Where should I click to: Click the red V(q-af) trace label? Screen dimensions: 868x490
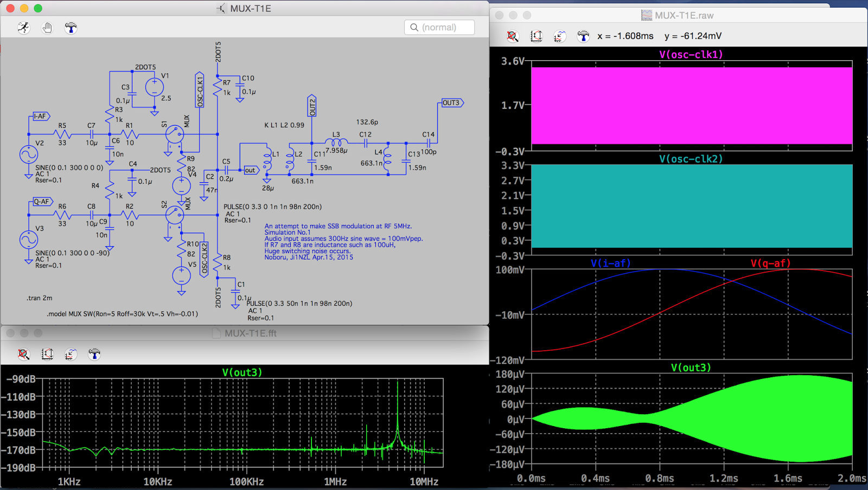coord(770,263)
